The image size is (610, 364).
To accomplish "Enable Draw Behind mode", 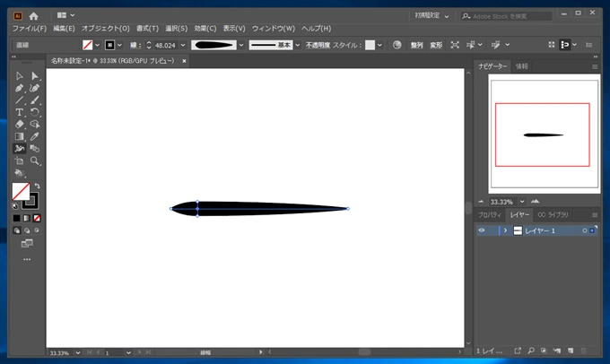I will (x=27, y=230).
